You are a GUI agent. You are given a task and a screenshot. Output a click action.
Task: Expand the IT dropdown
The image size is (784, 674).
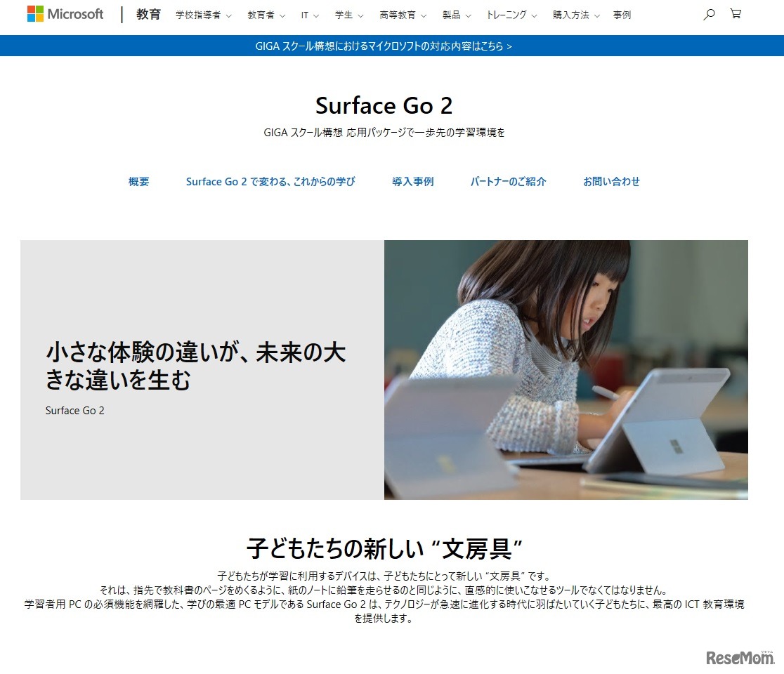pos(305,15)
